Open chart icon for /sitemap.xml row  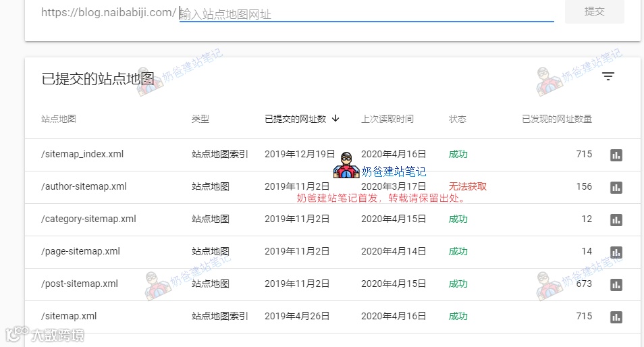click(x=616, y=317)
